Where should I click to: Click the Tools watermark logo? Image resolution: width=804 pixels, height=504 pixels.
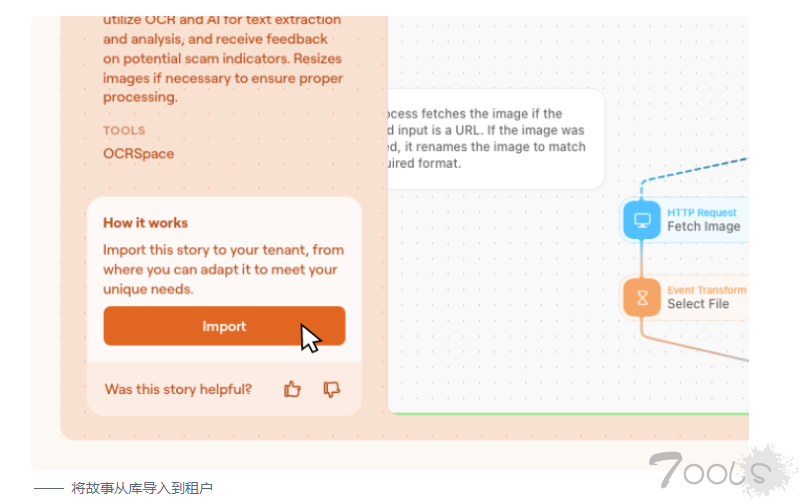(x=720, y=470)
